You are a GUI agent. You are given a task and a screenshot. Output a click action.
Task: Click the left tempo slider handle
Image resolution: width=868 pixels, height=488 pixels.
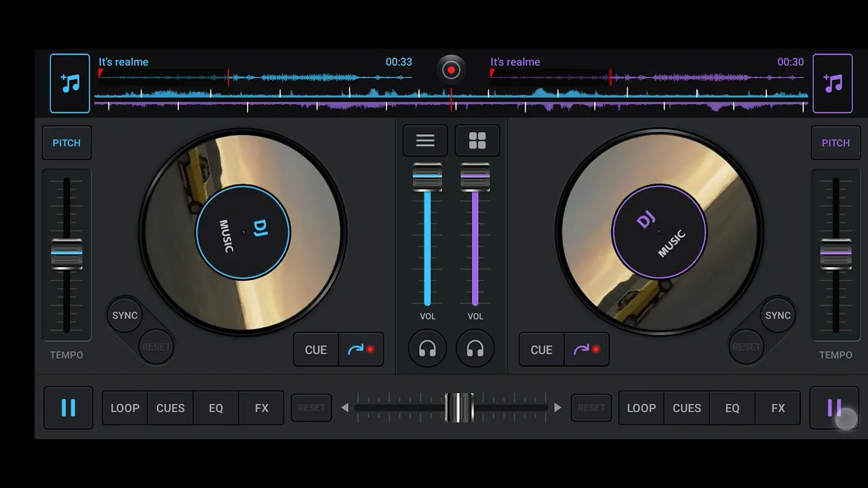point(66,255)
